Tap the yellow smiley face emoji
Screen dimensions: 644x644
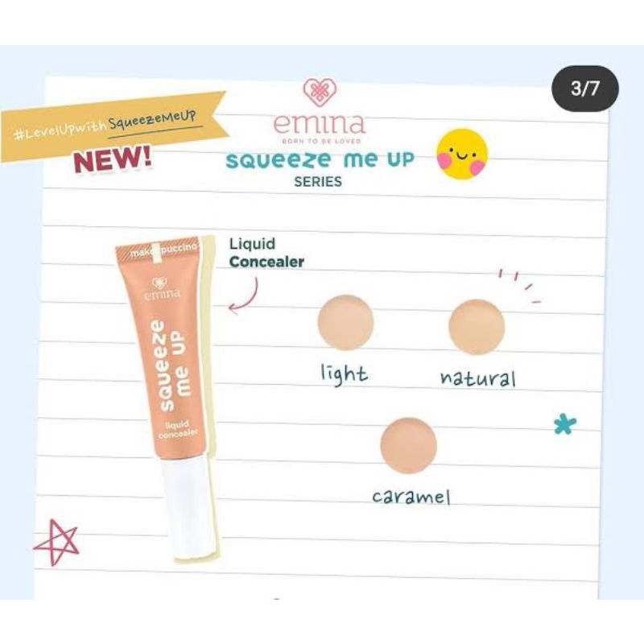pos(462,154)
